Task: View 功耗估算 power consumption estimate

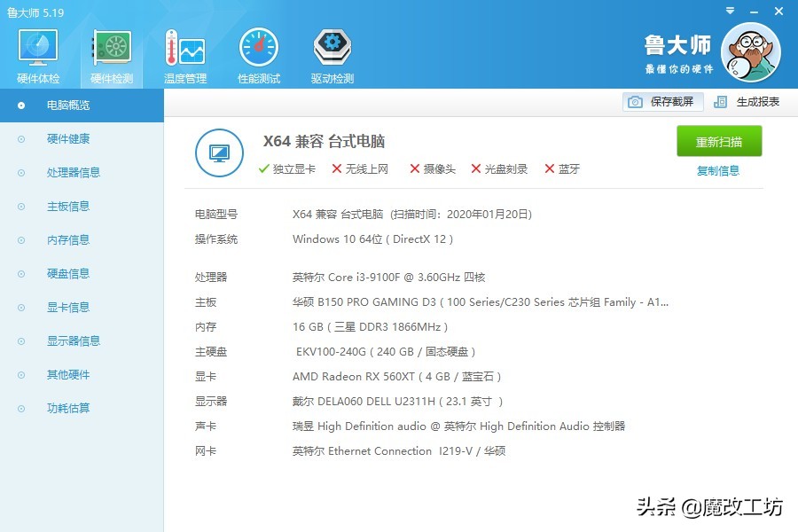Action: (x=67, y=408)
